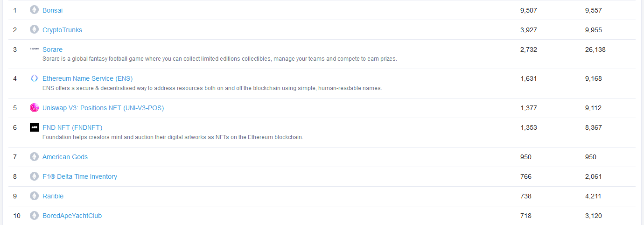Viewport: 644px width, 225px height.
Task: Click the black FND NFT logo
Action: click(34, 127)
